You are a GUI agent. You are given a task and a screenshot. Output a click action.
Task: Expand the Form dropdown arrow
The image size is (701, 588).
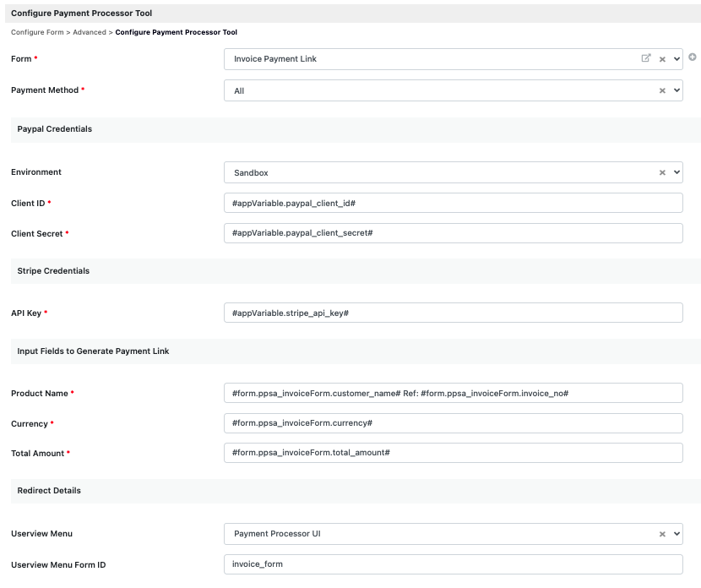pos(676,59)
